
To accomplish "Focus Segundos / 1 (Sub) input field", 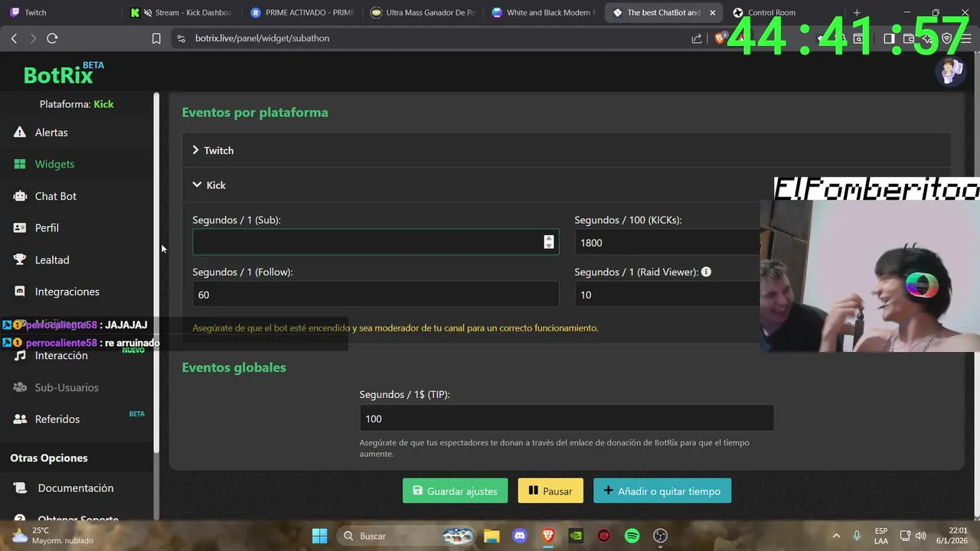I will tap(375, 242).
